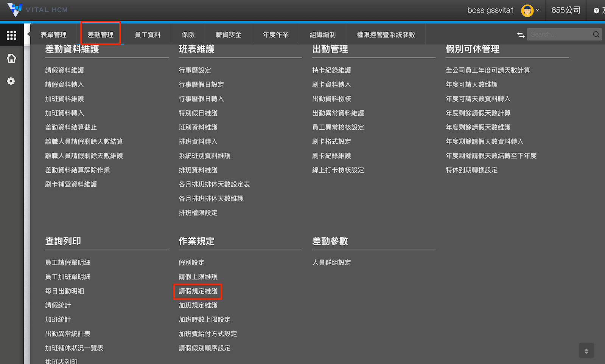Open 行事曆設定 under 班表維護
The image size is (605, 364).
[x=194, y=70]
